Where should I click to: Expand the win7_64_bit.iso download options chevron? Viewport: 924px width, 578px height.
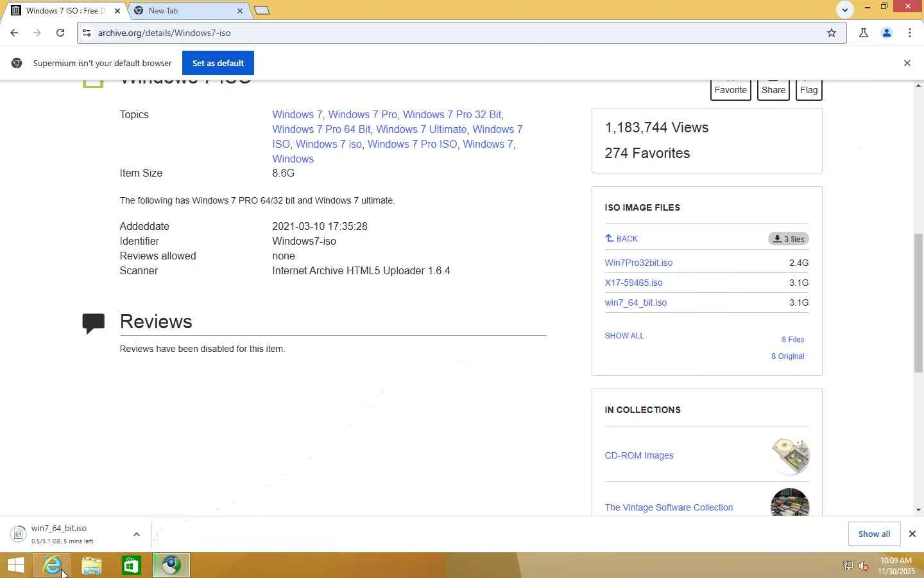click(136, 534)
